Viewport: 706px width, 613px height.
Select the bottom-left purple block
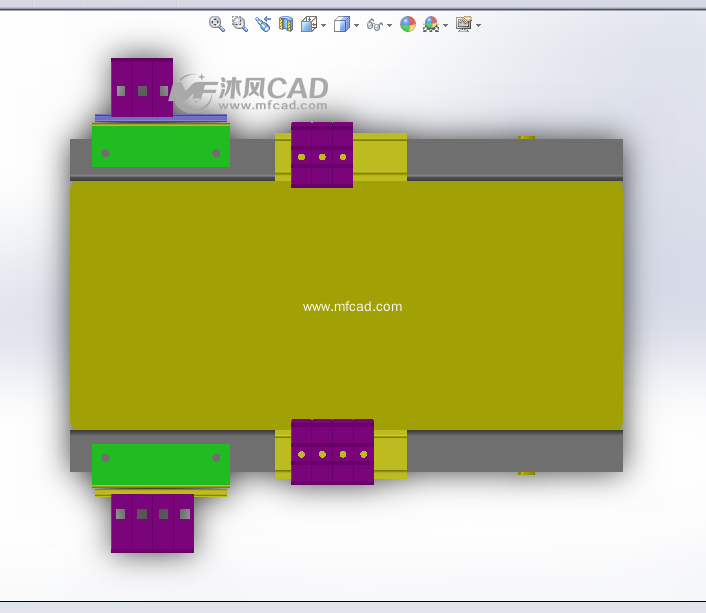pos(152,523)
